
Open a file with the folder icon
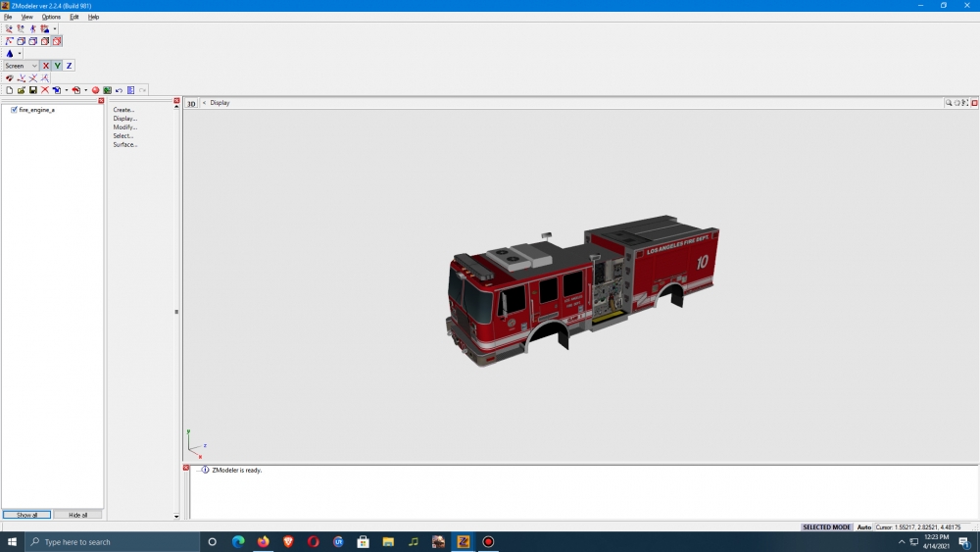[x=21, y=90]
